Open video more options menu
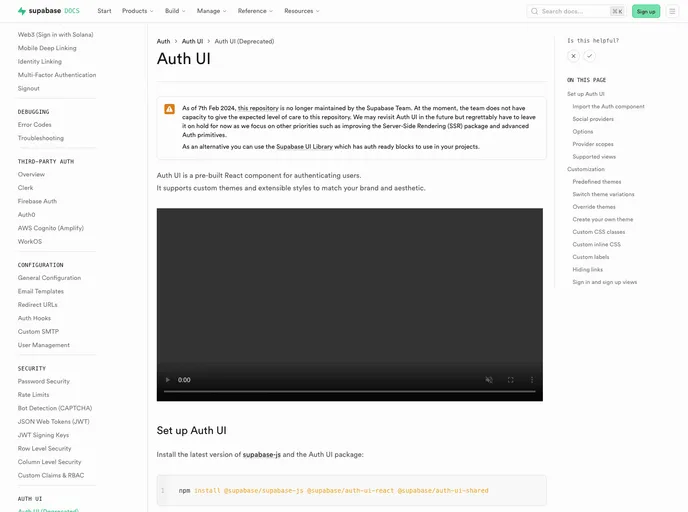The image size is (688, 512). click(532, 380)
